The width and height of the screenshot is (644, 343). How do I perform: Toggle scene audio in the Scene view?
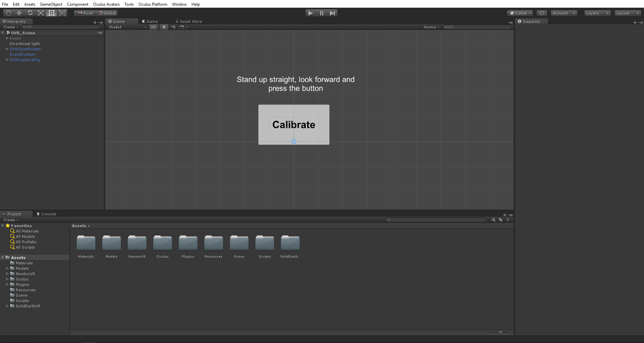(173, 27)
